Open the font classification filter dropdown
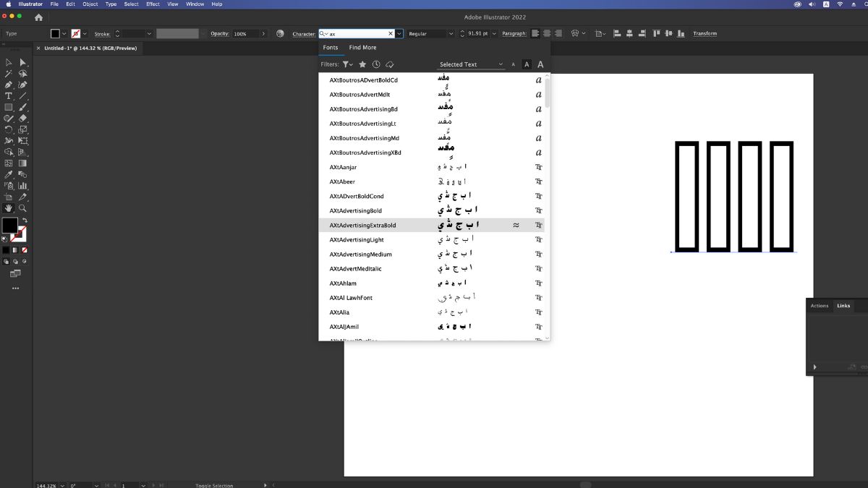This screenshot has width=868, height=488. [x=347, y=64]
